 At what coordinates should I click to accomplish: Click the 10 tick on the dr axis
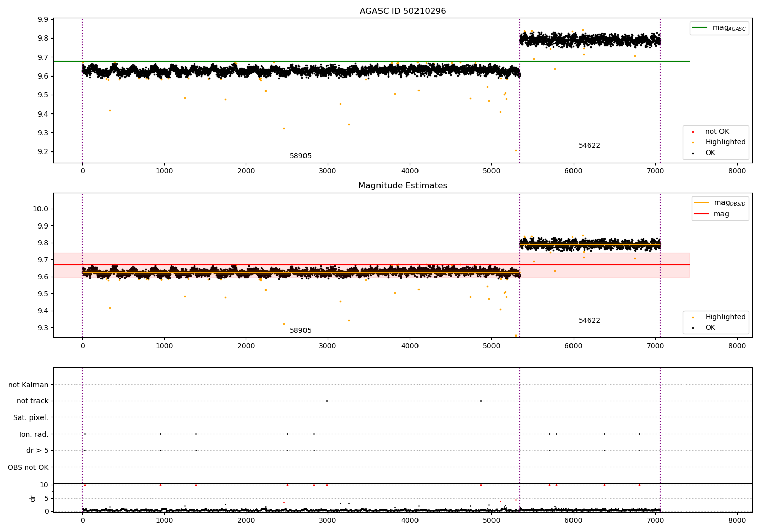(44, 485)
